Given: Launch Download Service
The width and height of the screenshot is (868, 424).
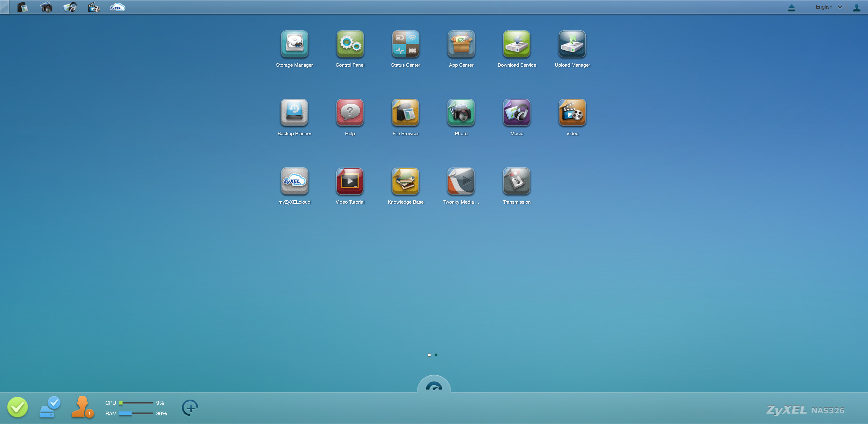Looking at the screenshot, I should coord(517,44).
